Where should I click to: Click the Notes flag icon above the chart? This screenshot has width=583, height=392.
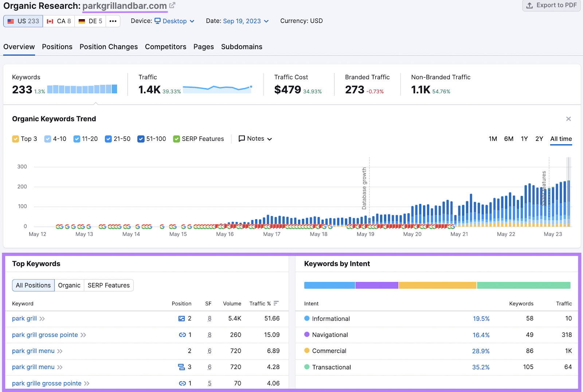tap(242, 138)
